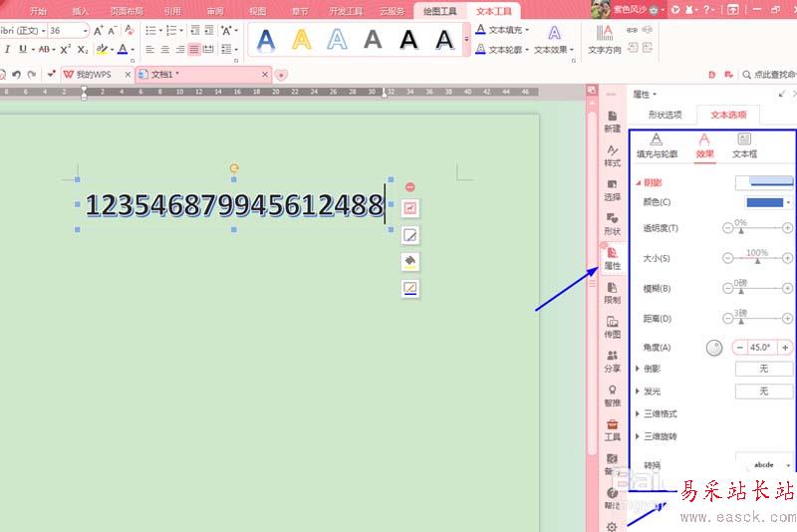Add a new document tab

point(281,75)
